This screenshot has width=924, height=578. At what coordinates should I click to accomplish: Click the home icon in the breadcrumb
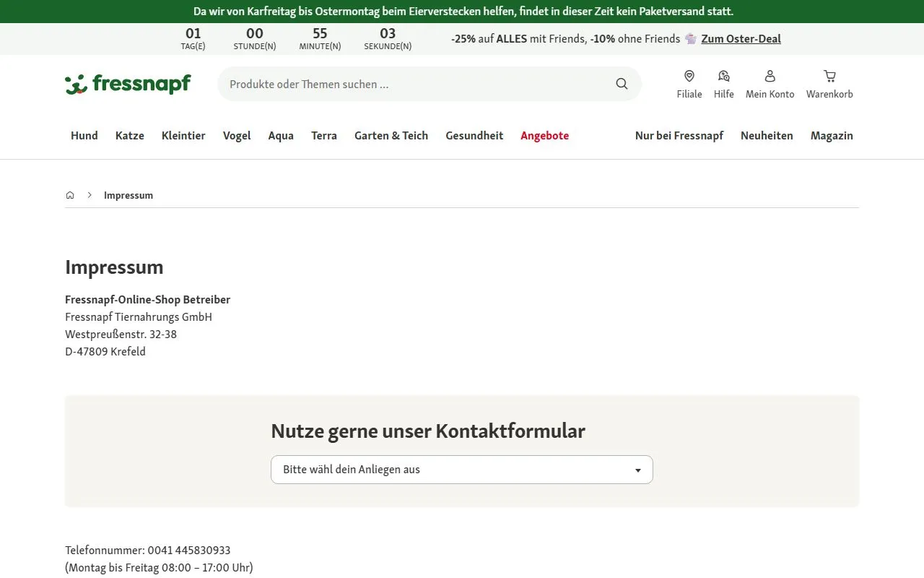[x=70, y=195]
